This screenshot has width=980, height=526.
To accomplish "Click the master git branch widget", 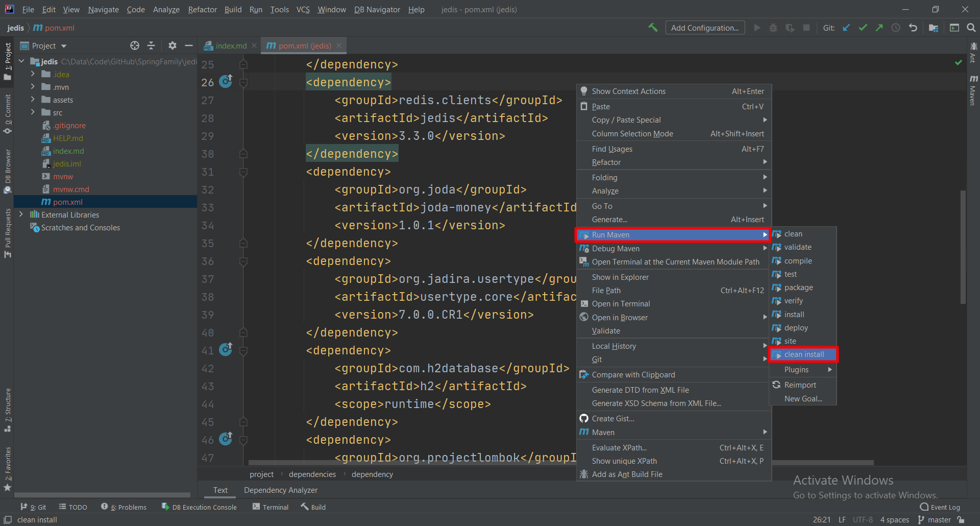I will tap(935, 520).
